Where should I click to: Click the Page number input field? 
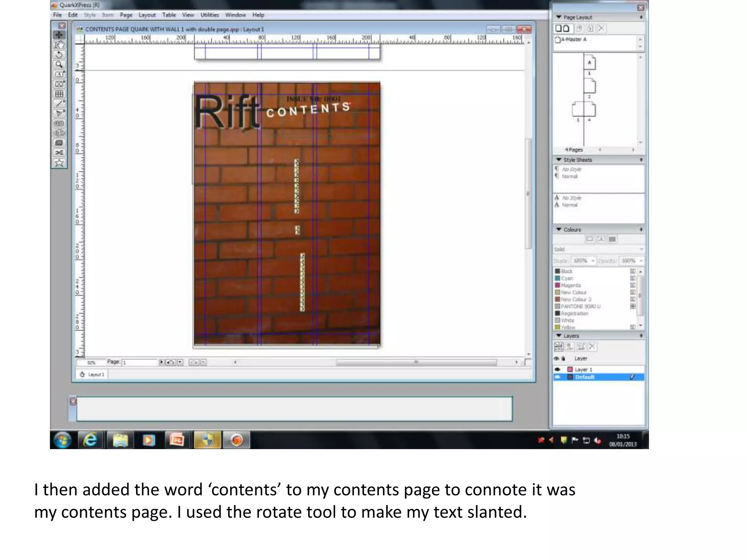click(x=139, y=362)
